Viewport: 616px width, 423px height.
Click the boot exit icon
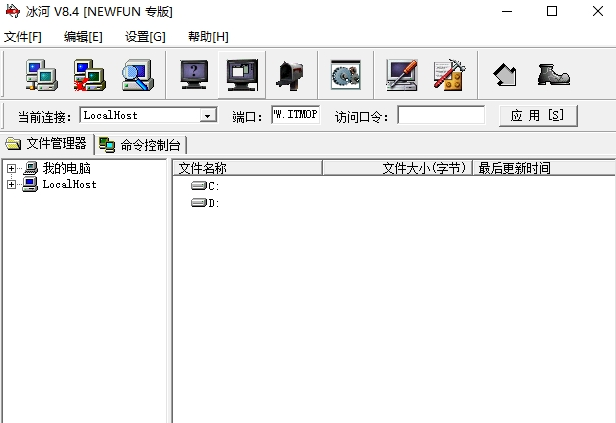point(554,75)
